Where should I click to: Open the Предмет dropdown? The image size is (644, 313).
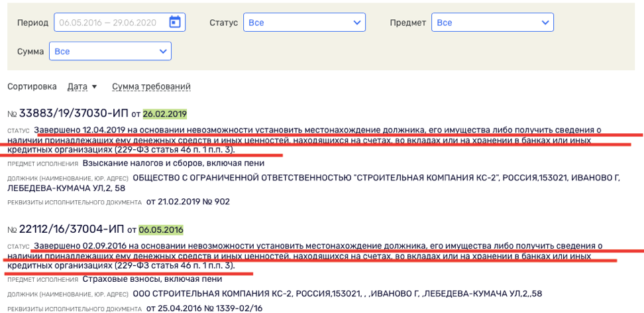492,22
